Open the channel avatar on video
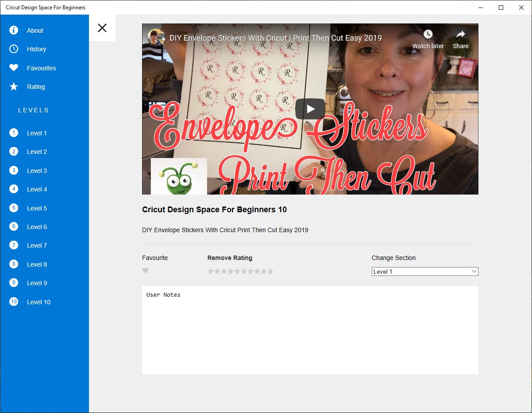The height and width of the screenshot is (413, 532). pyautogui.click(x=156, y=38)
